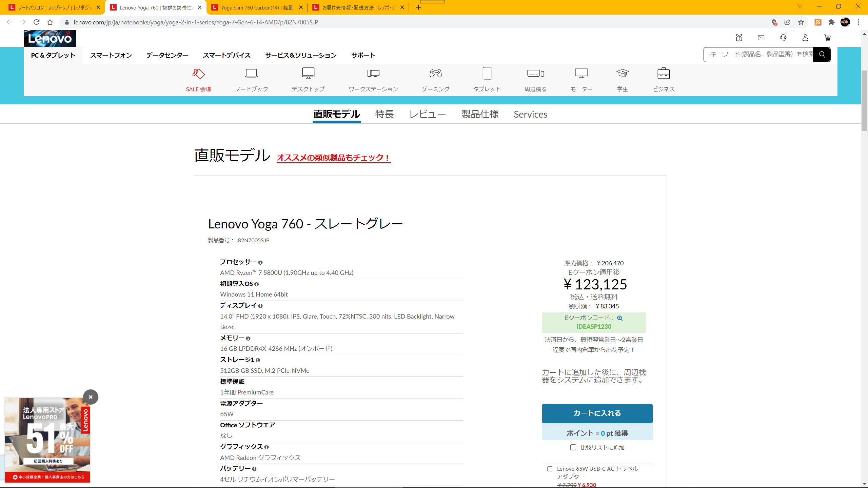The height and width of the screenshot is (488, 868).
Task: Select the 製品仕様 tab
Action: [x=480, y=114]
